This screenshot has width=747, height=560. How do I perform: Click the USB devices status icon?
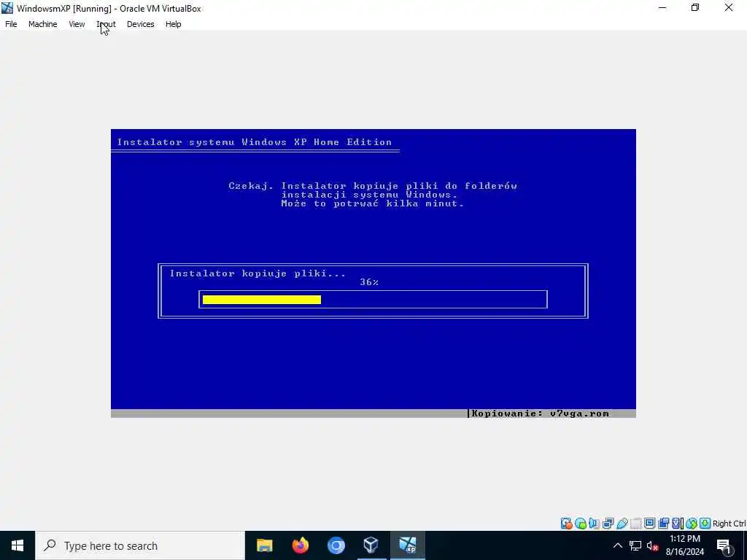pyautogui.click(x=622, y=524)
